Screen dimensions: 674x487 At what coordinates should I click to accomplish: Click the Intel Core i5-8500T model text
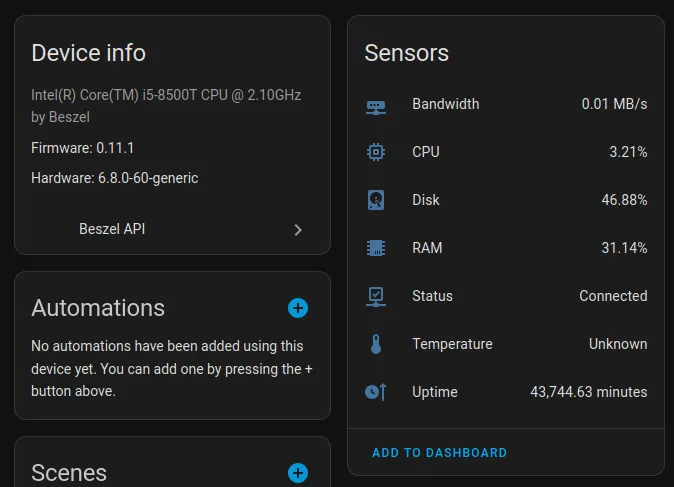click(x=166, y=95)
